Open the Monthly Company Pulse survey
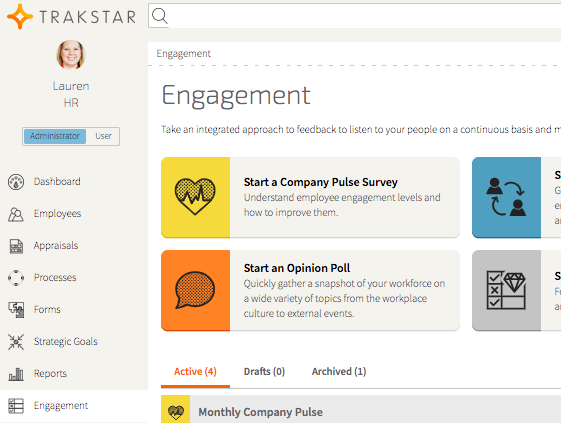Screen dimensions: 561x423 pos(260,412)
